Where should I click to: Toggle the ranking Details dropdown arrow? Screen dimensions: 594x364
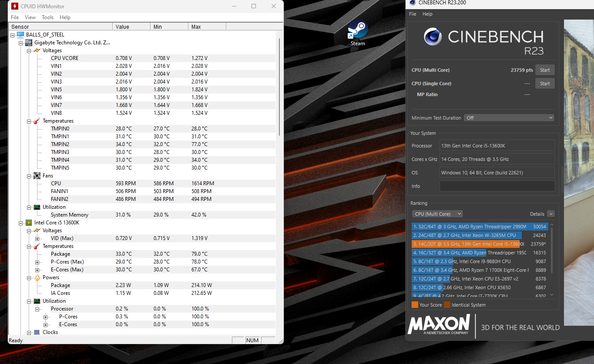click(551, 214)
